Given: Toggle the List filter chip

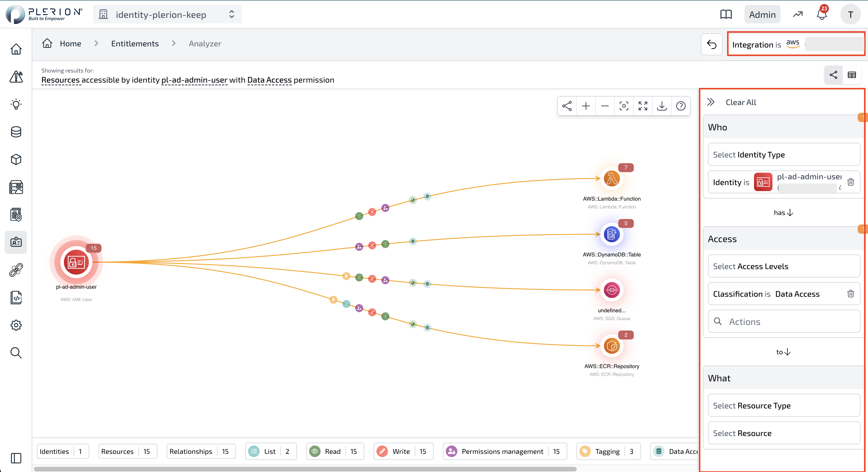Looking at the screenshot, I should 271,452.
